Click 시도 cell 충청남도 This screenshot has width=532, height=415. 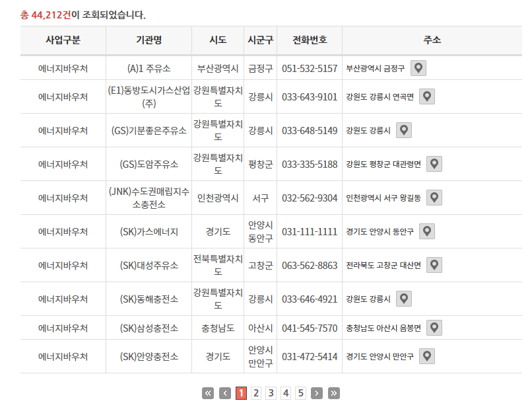[x=218, y=328]
